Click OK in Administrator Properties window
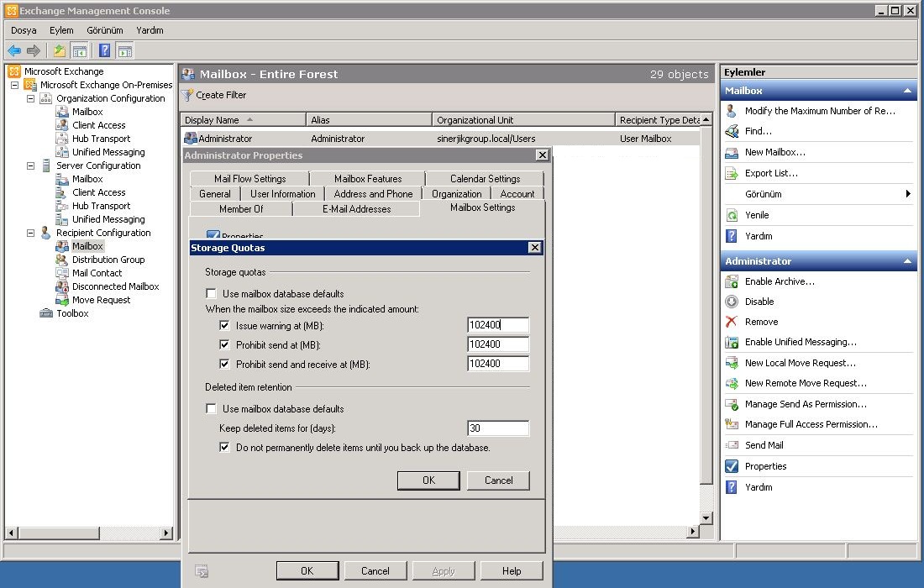This screenshot has width=924, height=588. (307, 571)
